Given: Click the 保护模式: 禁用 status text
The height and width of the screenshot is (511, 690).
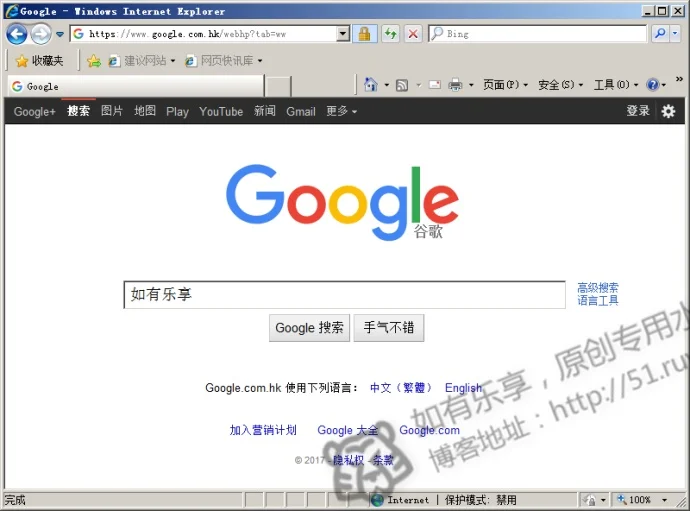Looking at the screenshot, I should pos(481,500).
